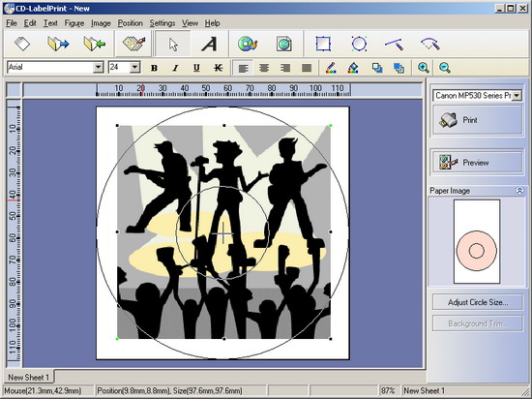Set text alignment to justified
The height and width of the screenshot is (399, 532).
pos(307,68)
